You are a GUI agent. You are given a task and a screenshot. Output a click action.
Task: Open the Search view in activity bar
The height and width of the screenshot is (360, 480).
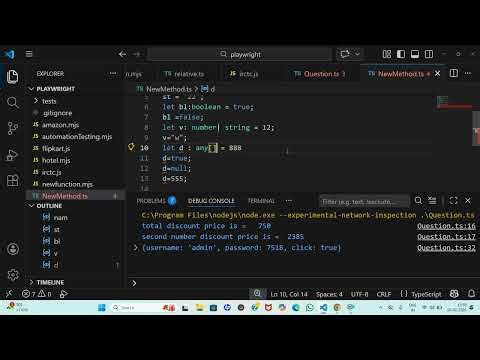(x=12, y=102)
